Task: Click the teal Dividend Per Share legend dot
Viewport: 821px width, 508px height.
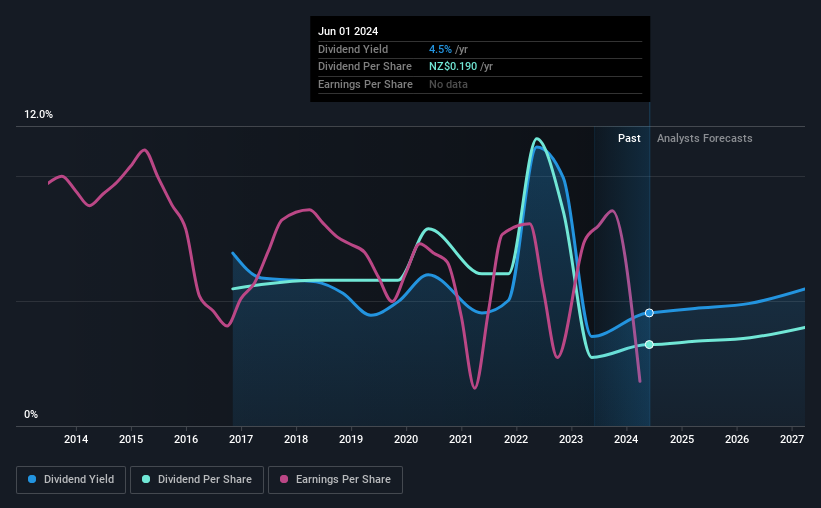Action: 146,479
